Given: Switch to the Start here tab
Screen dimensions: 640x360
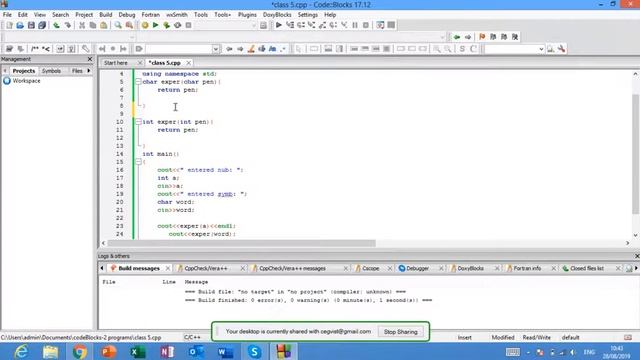Looking at the screenshot, I should coord(116,63).
